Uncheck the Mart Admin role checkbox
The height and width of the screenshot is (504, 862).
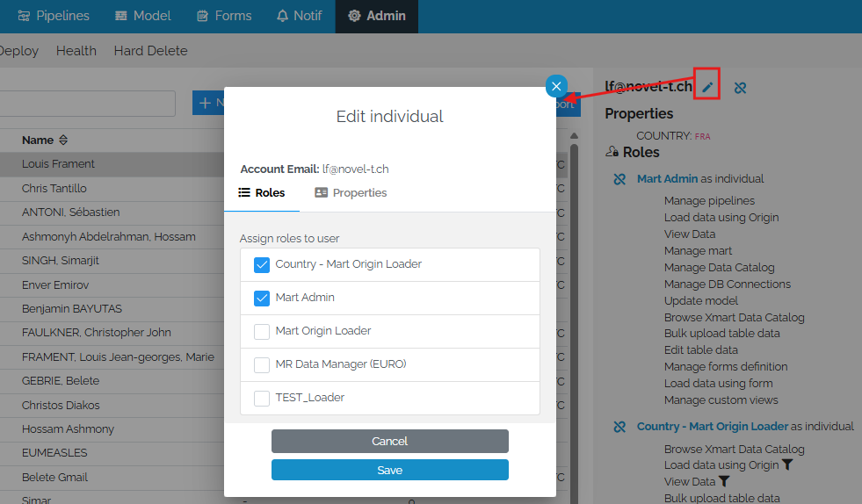click(x=262, y=299)
